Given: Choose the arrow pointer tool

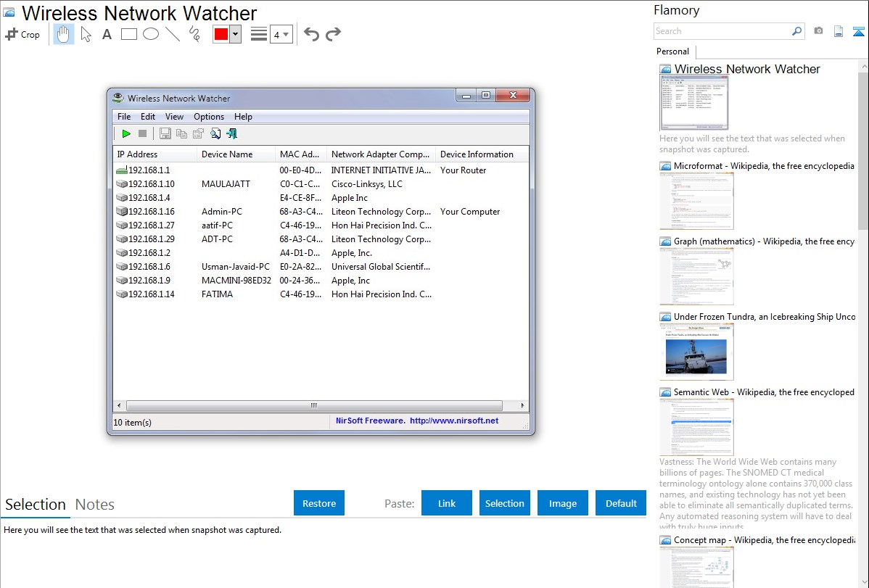Looking at the screenshot, I should 86,34.
